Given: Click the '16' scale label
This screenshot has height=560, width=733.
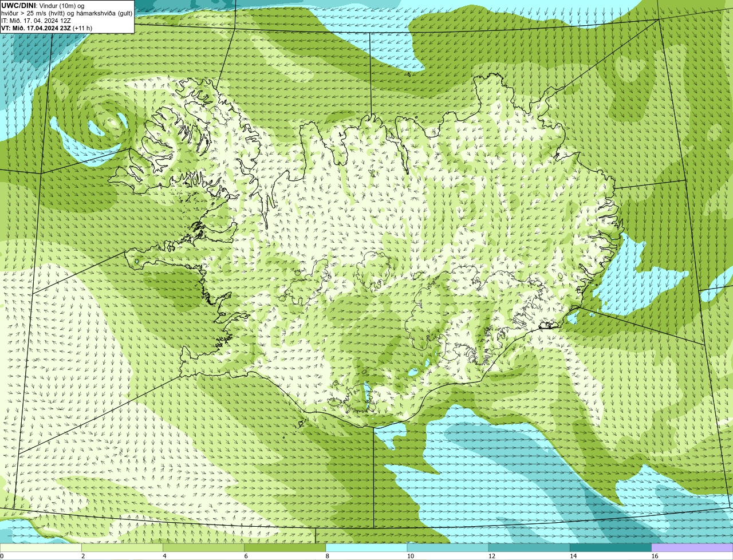Looking at the screenshot, I should pyautogui.click(x=655, y=556).
